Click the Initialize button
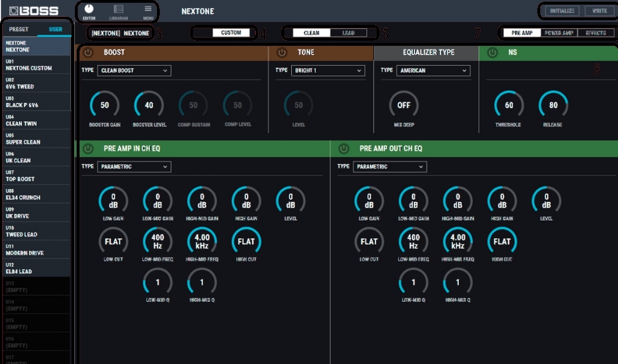This screenshot has height=364, width=618. [562, 11]
